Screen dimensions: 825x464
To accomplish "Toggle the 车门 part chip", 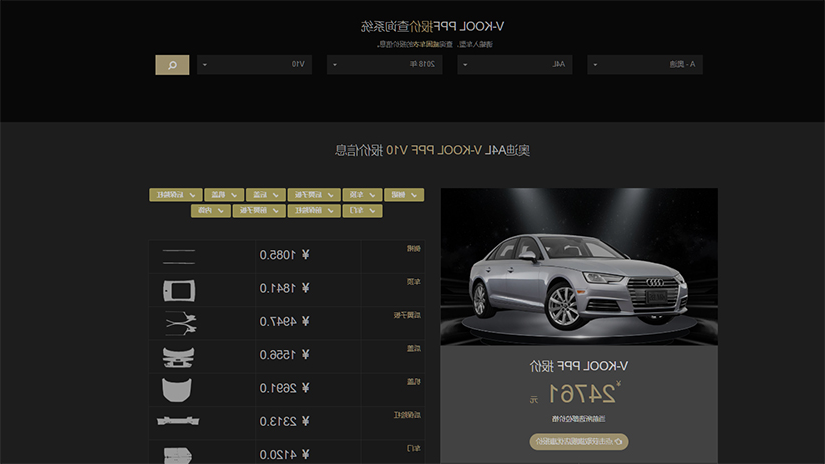I will pos(363,210).
